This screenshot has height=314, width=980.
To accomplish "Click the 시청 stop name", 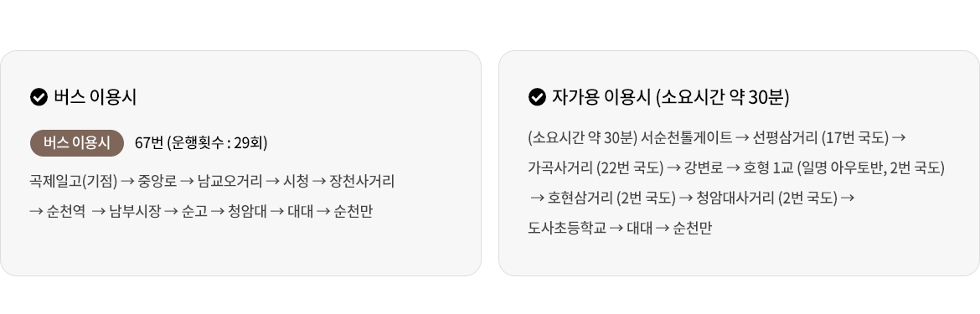I will click(x=296, y=182).
